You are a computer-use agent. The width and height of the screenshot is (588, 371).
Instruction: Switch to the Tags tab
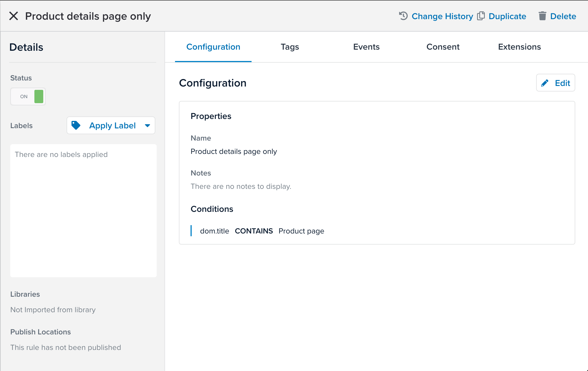[290, 47]
